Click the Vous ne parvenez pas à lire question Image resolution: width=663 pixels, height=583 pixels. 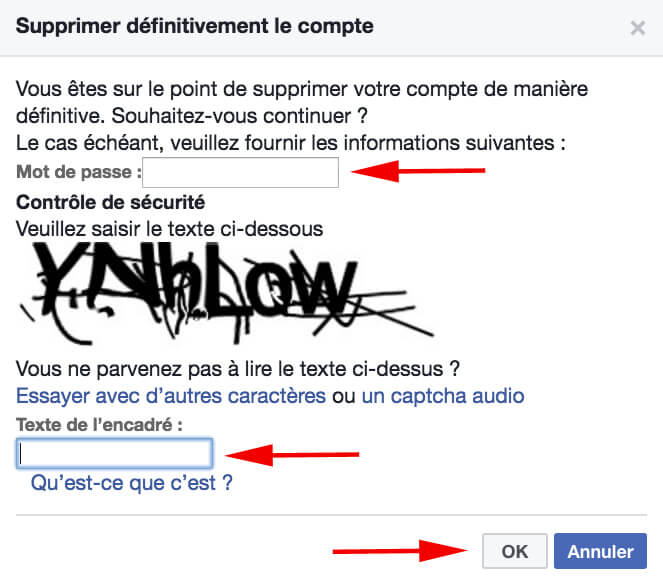point(238,369)
